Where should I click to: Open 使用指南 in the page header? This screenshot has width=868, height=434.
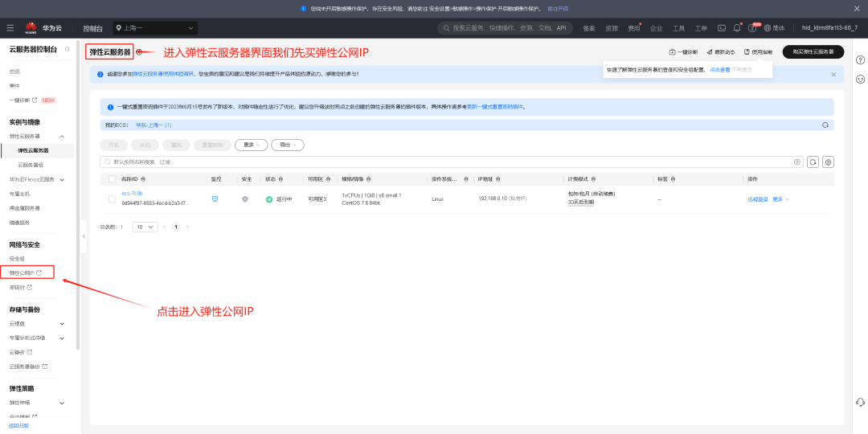[759, 52]
